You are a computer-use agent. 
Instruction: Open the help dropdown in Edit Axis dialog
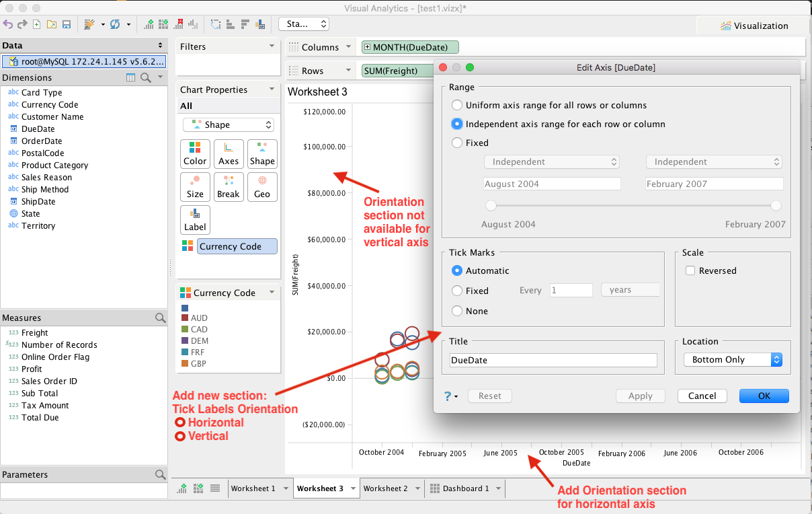point(451,396)
